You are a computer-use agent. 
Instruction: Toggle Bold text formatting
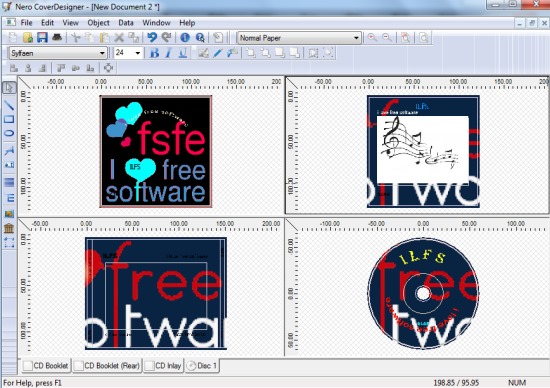coord(154,53)
